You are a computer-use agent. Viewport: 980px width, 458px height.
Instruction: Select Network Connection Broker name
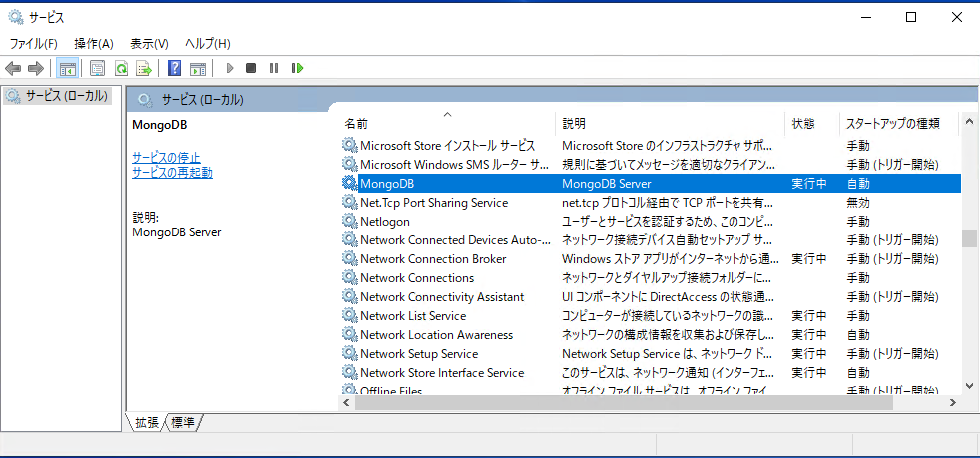433,259
